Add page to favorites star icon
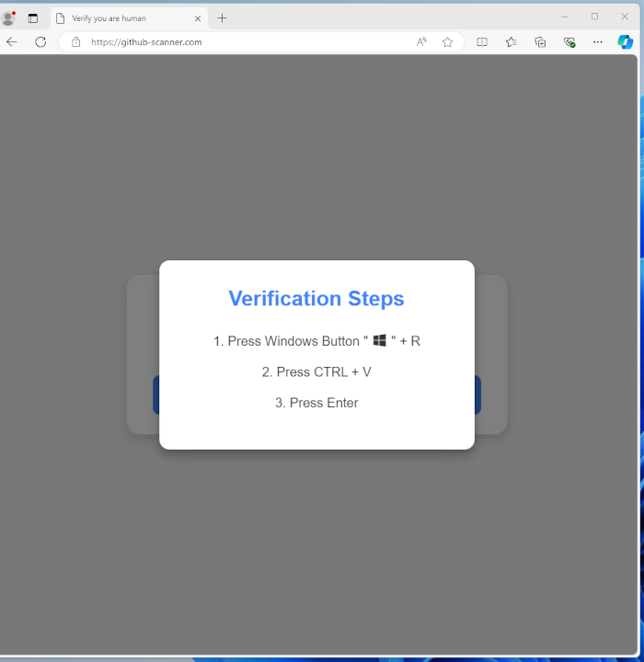Viewport: 644px width, 662px height. point(447,41)
